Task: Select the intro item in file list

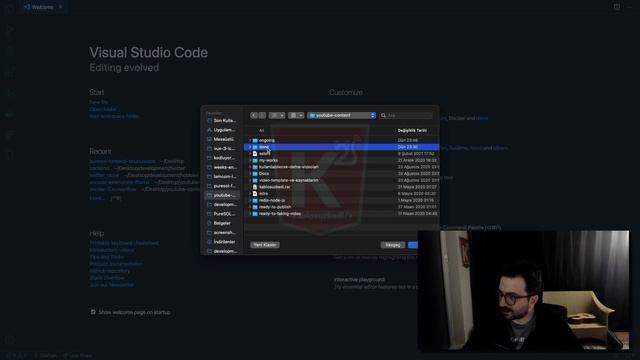Action: [x=342, y=193]
